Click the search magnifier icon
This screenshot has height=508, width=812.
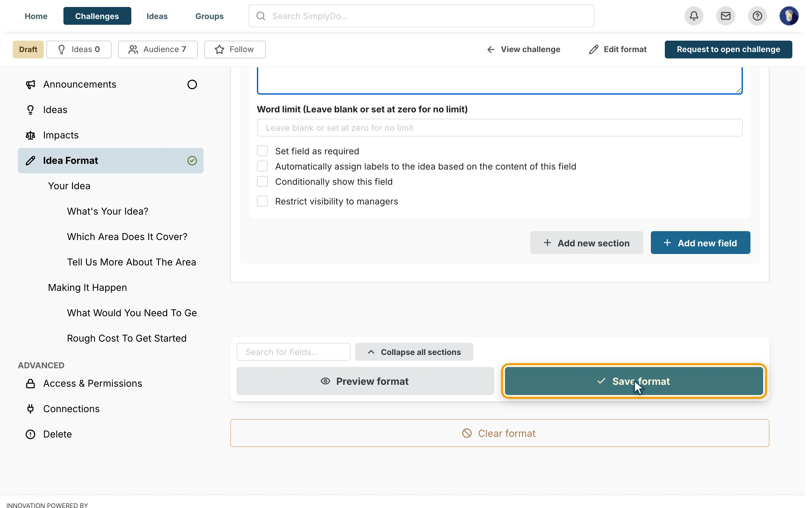point(261,16)
